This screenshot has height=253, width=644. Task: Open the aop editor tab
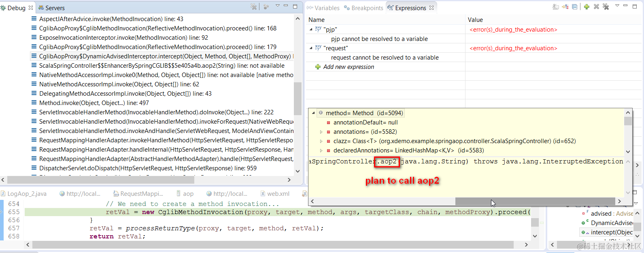coord(184,194)
